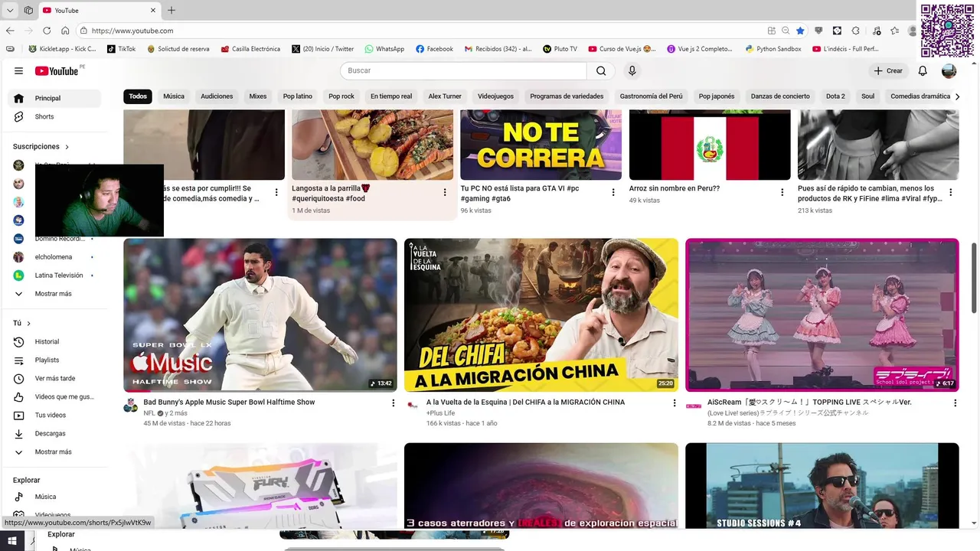Open options for Tu PC NO está lista short

[x=613, y=192]
